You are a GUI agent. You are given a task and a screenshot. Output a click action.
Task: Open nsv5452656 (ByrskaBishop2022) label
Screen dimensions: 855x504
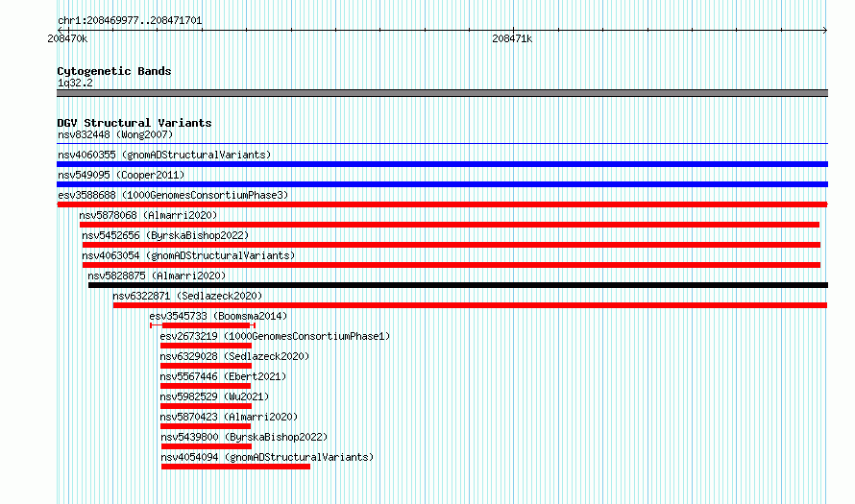165,235
